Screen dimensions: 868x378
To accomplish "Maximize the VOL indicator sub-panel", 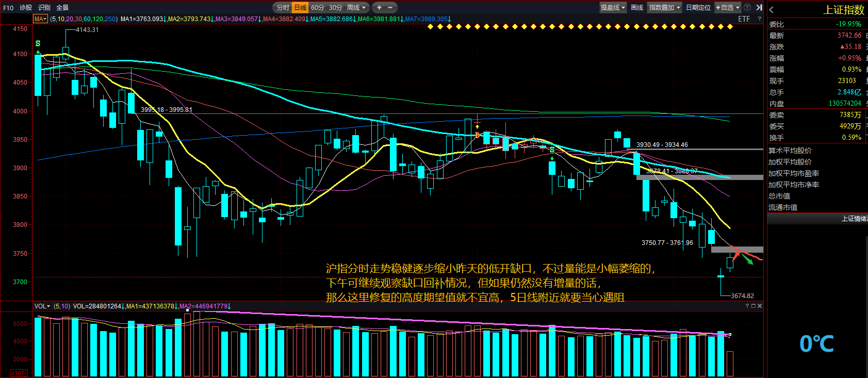I will click(x=753, y=306).
